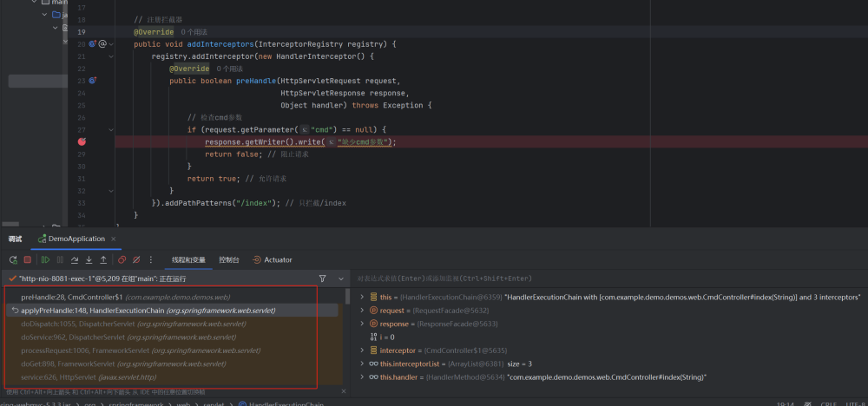Switch to the 调试 tool window tab

(15, 239)
